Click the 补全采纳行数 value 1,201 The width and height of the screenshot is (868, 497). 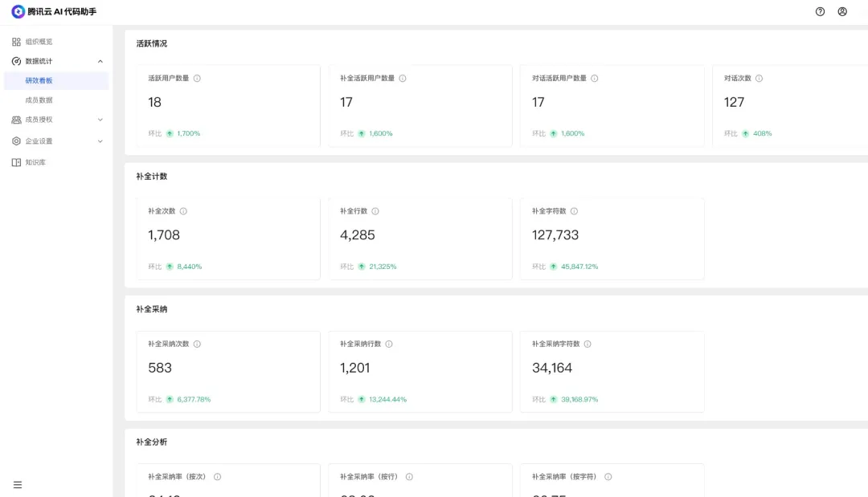(355, 368)
